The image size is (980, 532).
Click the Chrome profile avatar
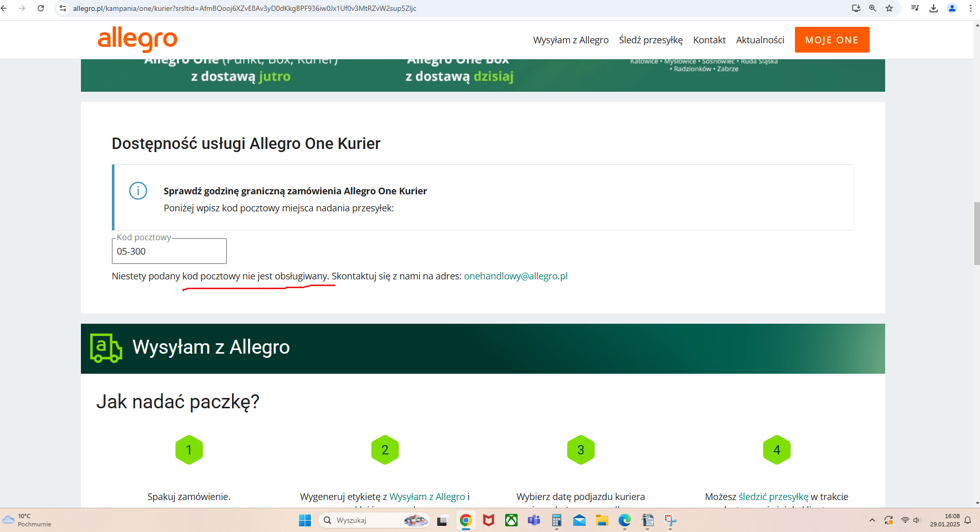(x=952, y=8)
